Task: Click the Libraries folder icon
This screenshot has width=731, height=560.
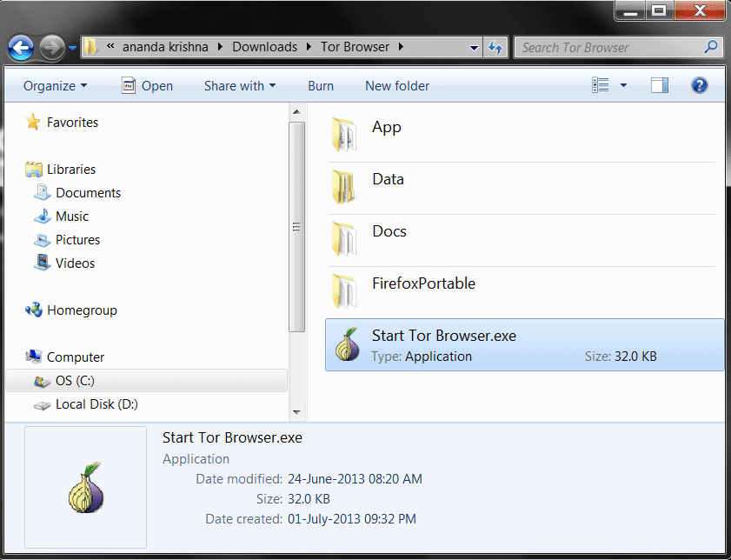Action: [x=34, y=170]
